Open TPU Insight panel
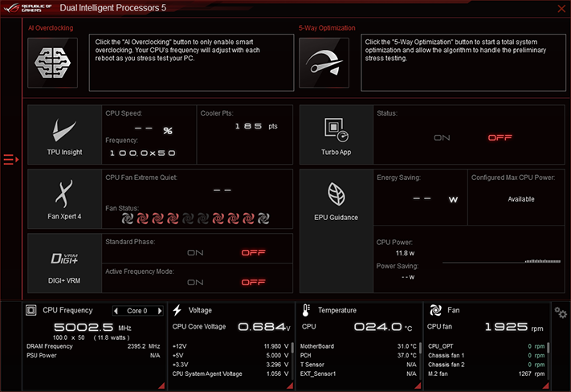The width and height of the screenshot is (571, 392). pos(64,135)
